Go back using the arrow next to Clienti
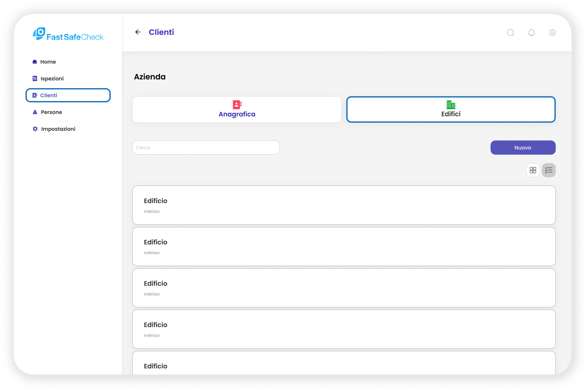Image resolution: width=588 pixels, height=391 pixels. [x=138, y=32]
